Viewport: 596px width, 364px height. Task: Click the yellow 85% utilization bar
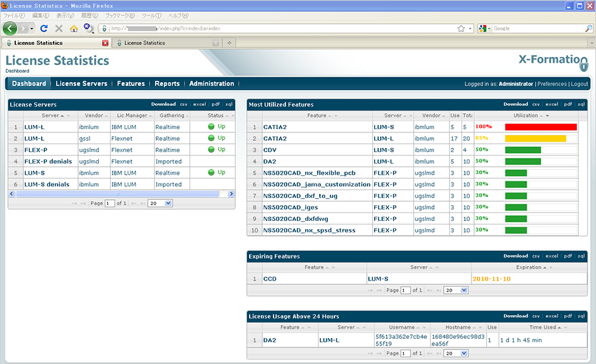(x=536, y=139)
